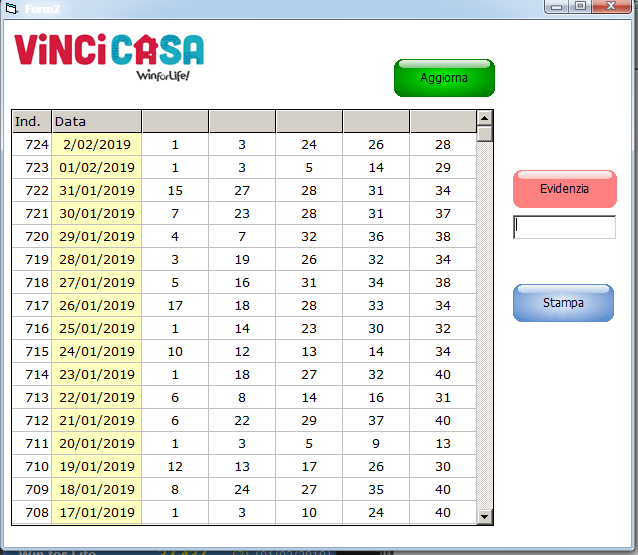Click date cell 17/01/2019

(x=96, y=513)
